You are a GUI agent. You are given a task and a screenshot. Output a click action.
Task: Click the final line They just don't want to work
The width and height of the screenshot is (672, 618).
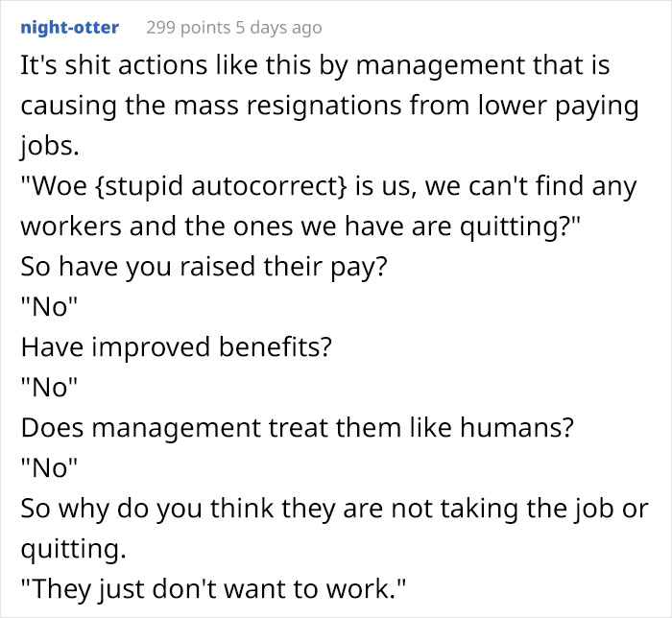coord(213,589)
